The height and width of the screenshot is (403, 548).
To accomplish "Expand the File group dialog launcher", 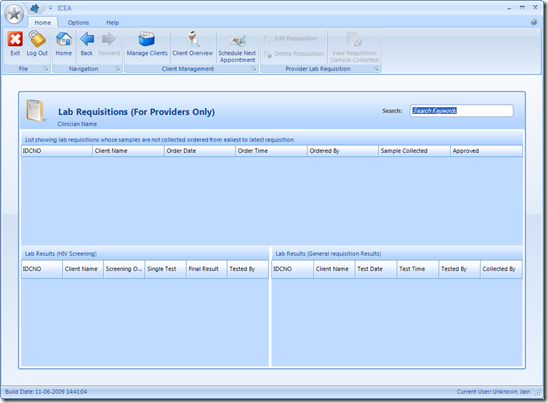I will [46, 69].
